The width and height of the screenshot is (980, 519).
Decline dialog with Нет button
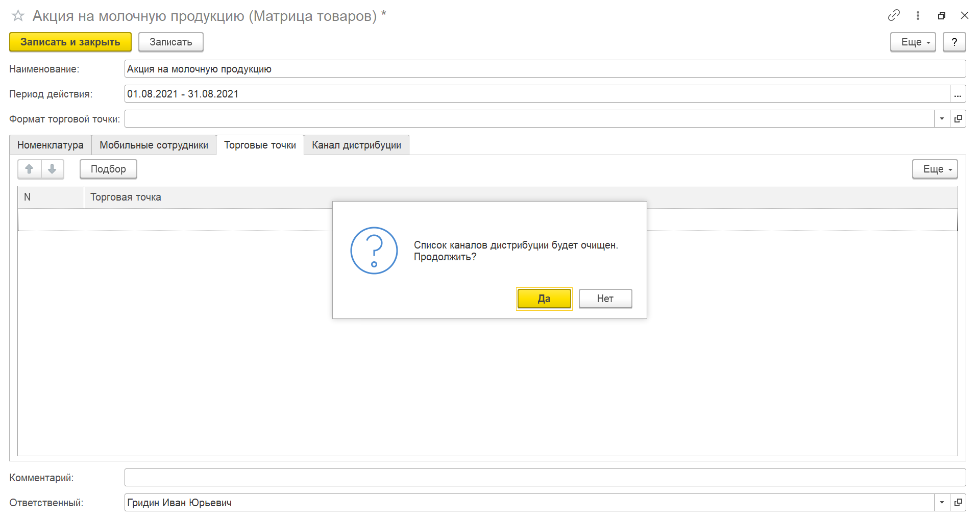[x=605, y=299]
